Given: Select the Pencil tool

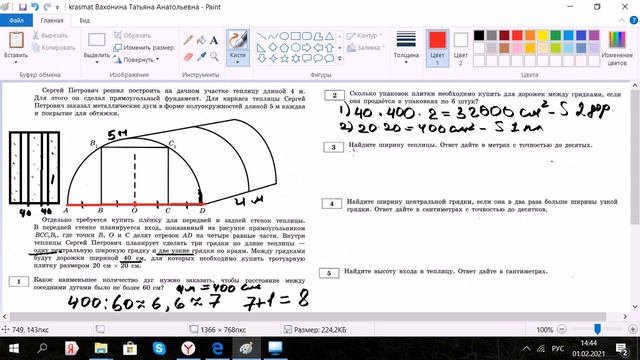Looking at the screenshot, I should coord(188,40).
